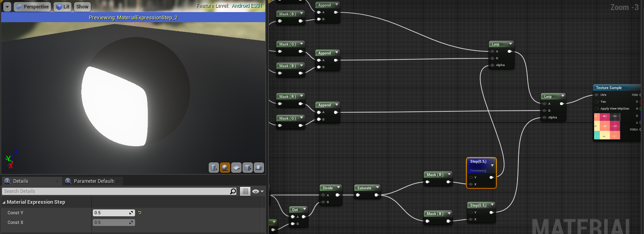
Task: Open the Parameter Defaults tab
Action: pos(94,181)
